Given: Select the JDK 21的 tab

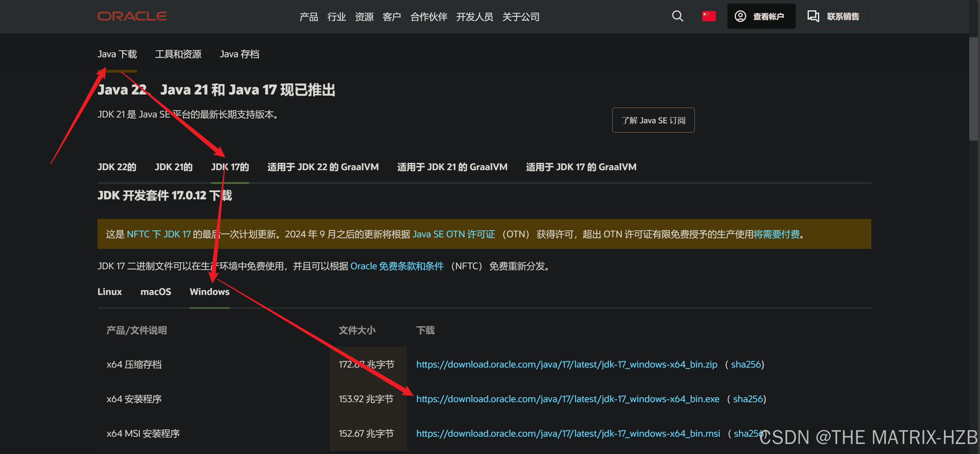Looking at the screenshot, I should tap(174, 167).
